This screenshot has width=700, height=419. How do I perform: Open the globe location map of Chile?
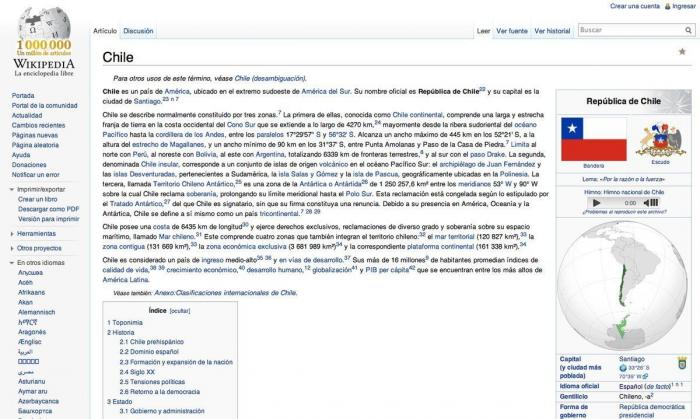click(623, 286)
